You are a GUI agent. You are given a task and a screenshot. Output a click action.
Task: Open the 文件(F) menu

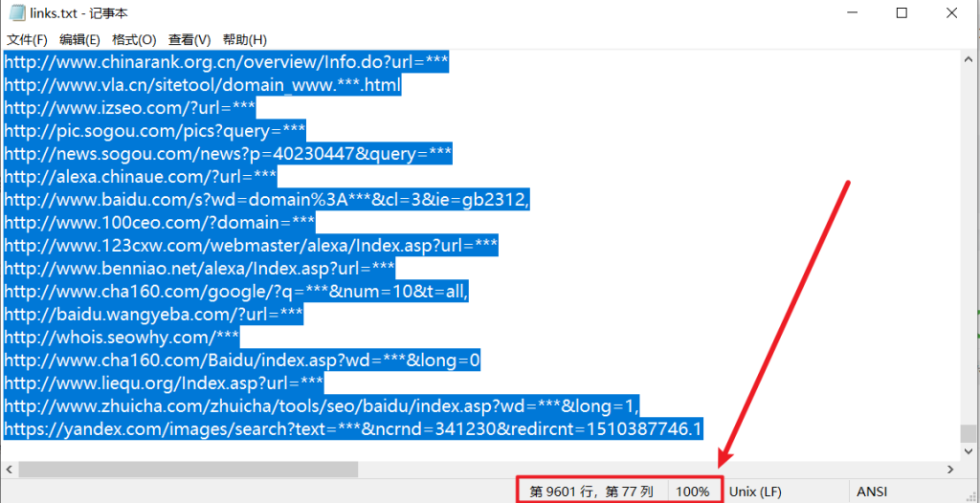[27, 39]
